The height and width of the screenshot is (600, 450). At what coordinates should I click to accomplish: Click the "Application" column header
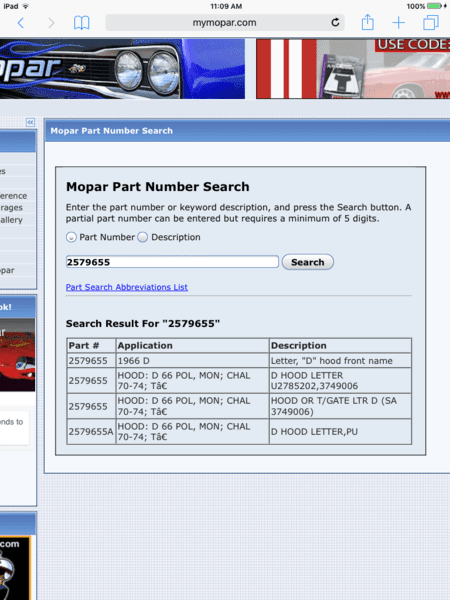192,346
